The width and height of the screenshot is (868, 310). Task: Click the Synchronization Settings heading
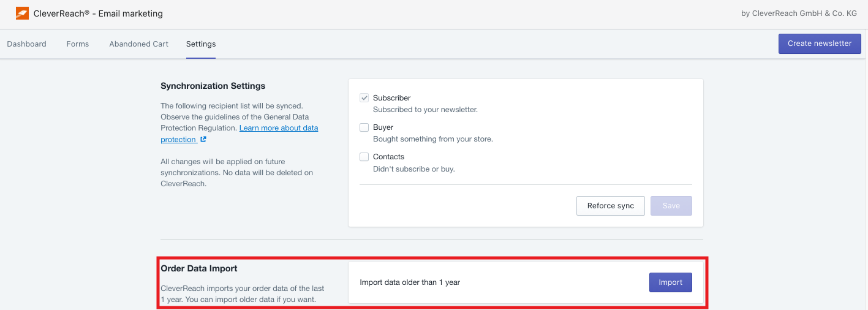[x=213, y=86]
